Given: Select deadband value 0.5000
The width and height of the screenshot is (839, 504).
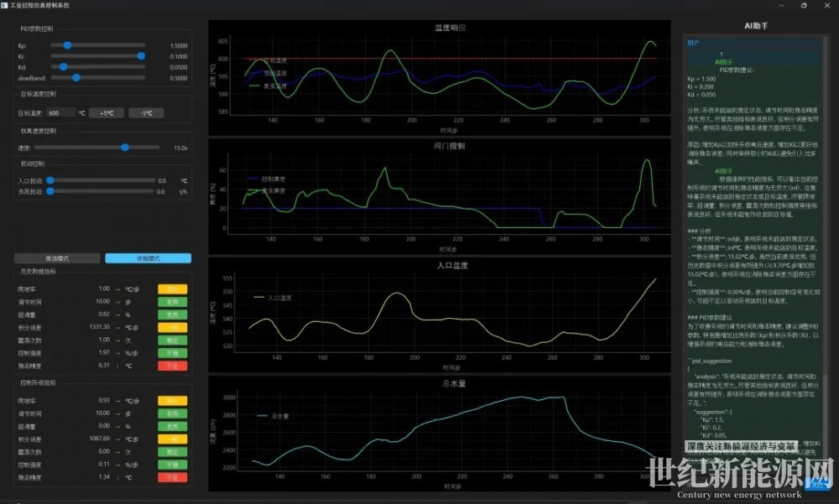Looking at the screenshot, I should click(178, 78).
